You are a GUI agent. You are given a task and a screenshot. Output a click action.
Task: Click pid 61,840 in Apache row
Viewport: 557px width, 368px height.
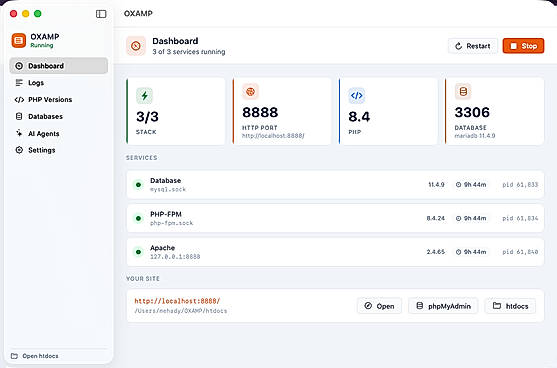(x=520, y=252)
